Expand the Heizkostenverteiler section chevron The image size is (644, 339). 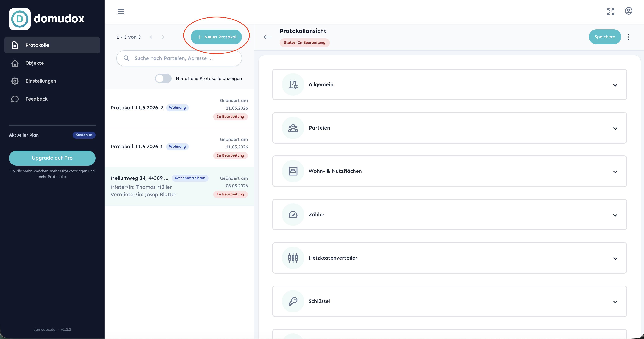pos(615,259)
